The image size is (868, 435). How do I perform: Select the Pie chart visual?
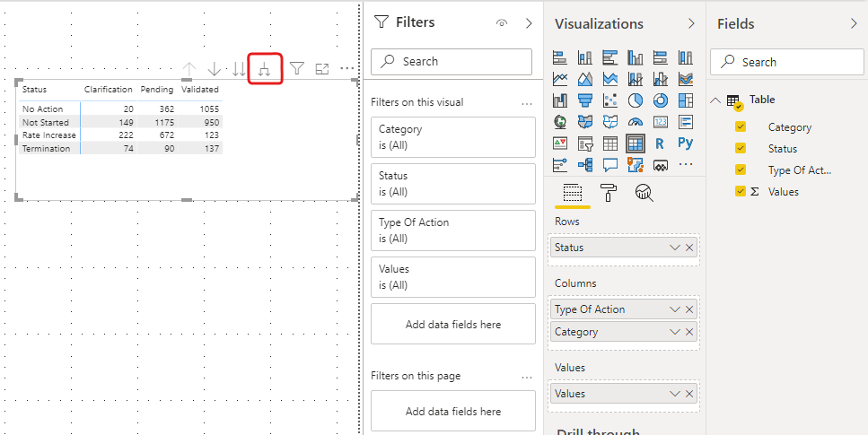pyautogui.click(x=635, y=100)
